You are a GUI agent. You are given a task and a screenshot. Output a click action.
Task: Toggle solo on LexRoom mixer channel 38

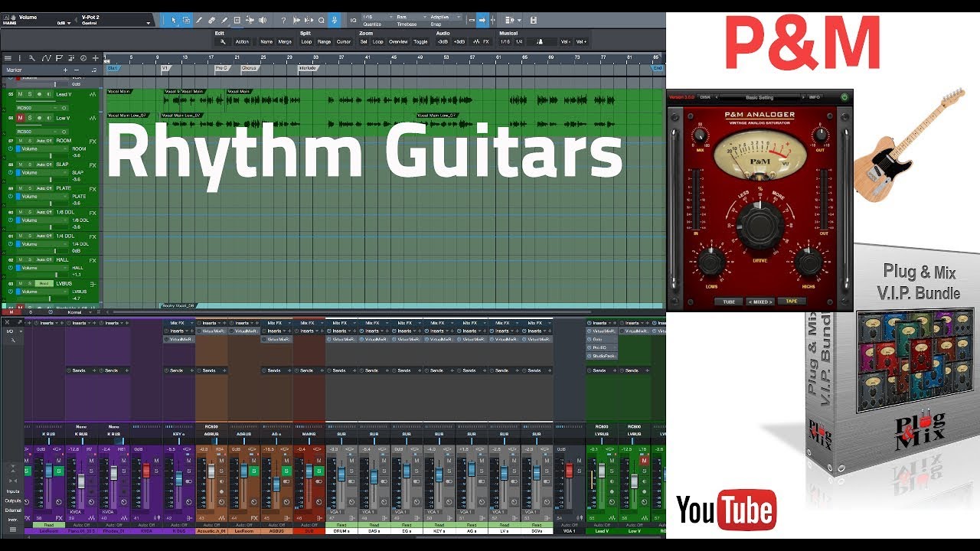tap(59, 471)
